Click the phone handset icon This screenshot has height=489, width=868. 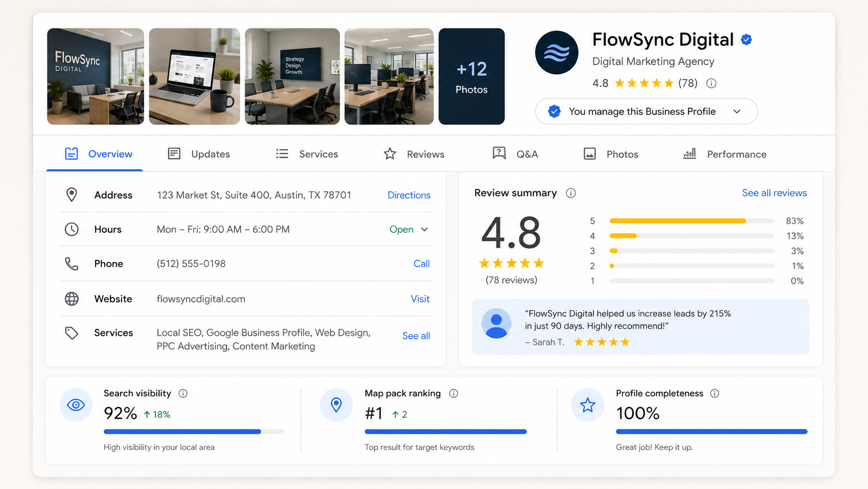[x=72, y=264]
